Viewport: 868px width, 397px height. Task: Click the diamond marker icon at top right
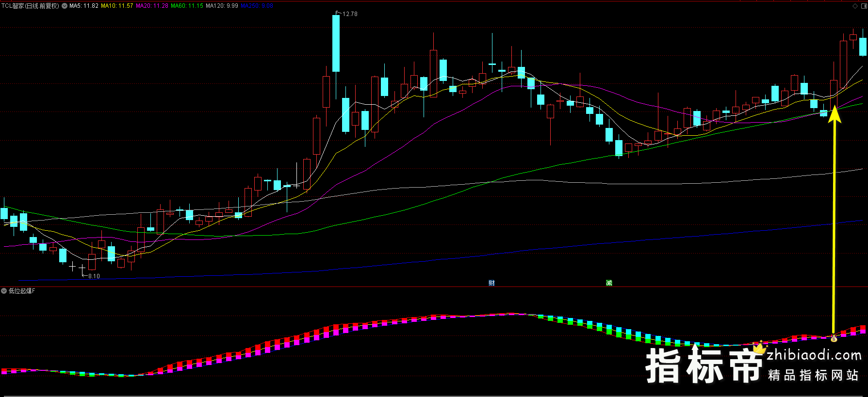pos(855,6)
